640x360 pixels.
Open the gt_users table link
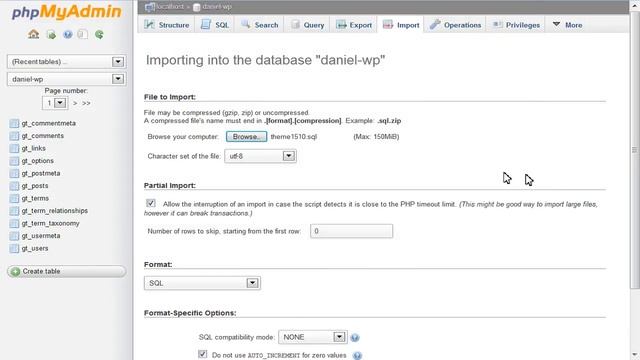[x=35, y=249]
